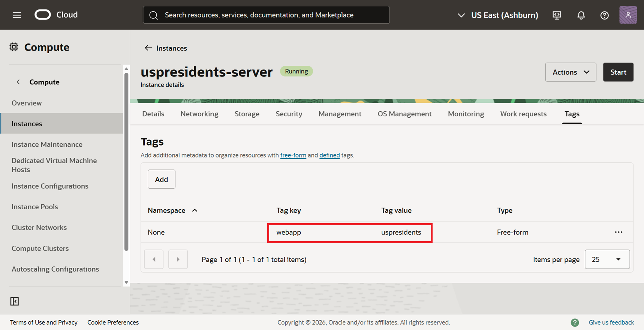Open the help question mark menu
The width and height of the screenshot is (644, 330).
604,15
